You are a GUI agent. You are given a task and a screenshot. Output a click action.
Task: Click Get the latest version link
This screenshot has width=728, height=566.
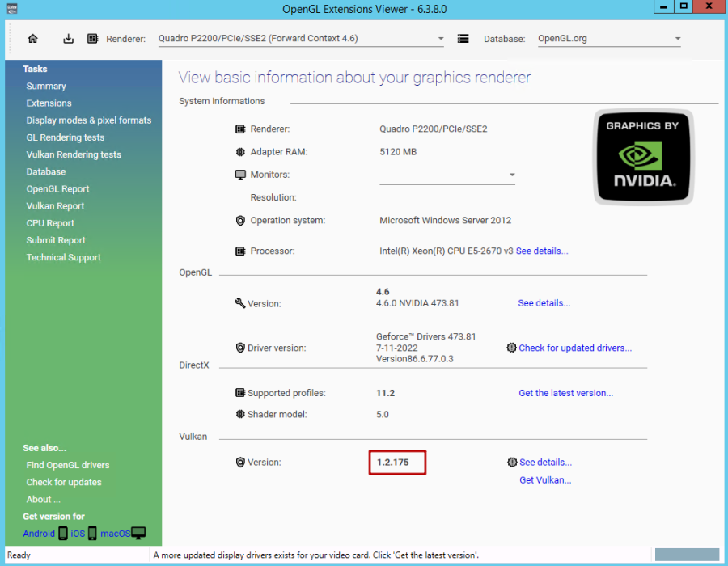click(x=566, y=394)
